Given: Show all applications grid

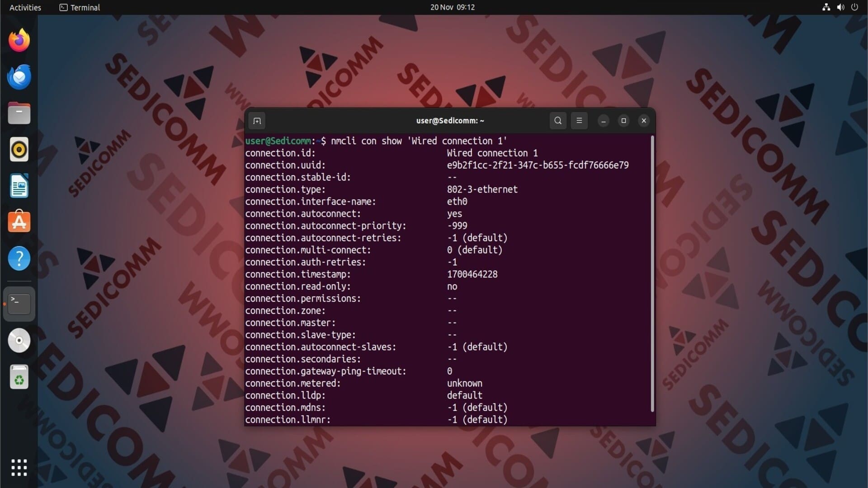Looking at the screenshot, I should [19, 468].
